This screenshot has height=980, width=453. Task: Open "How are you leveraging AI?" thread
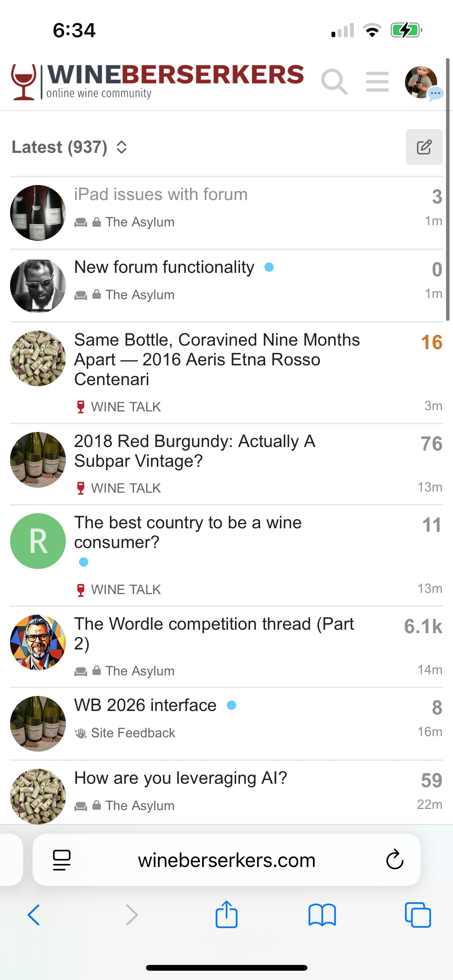coord(180,778)
